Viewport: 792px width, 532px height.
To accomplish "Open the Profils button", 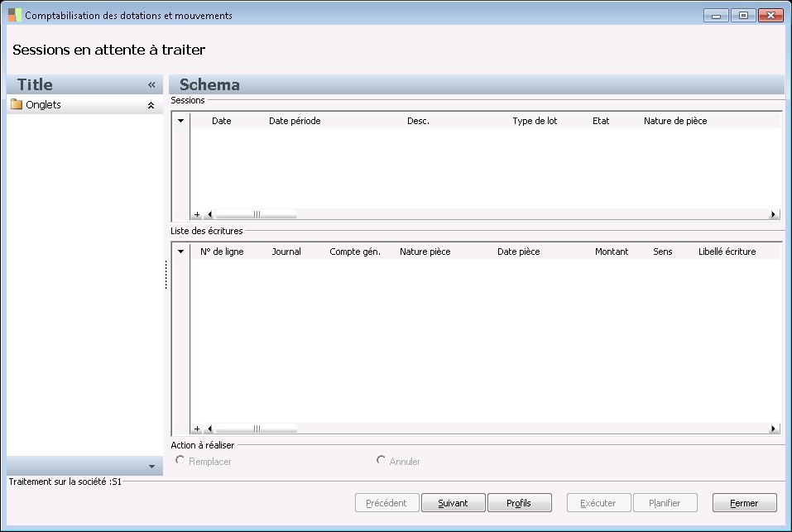I will click(x=519, y=503).
